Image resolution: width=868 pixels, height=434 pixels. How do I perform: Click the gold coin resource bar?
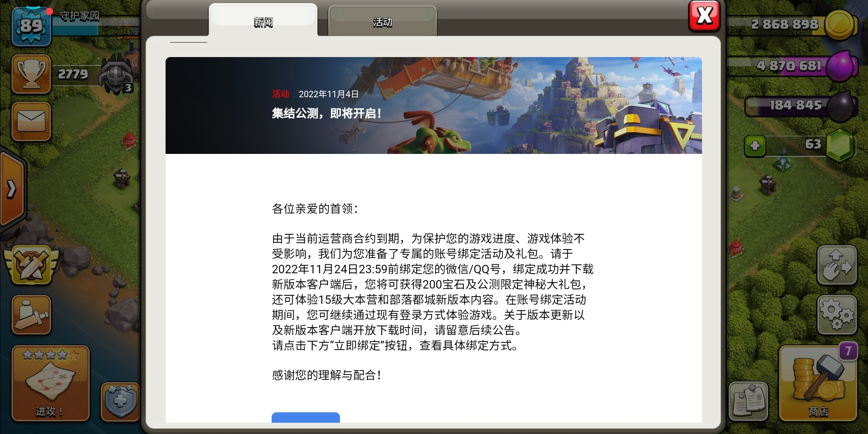tap(792, 25)
